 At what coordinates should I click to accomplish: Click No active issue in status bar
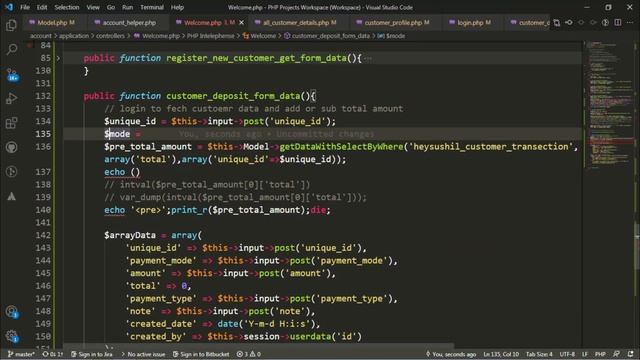[x=143, y=354]
